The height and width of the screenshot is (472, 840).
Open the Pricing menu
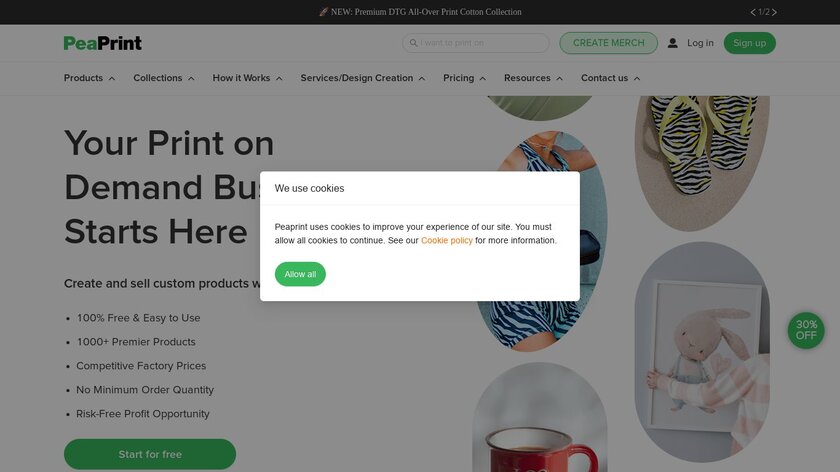(464, 78)
